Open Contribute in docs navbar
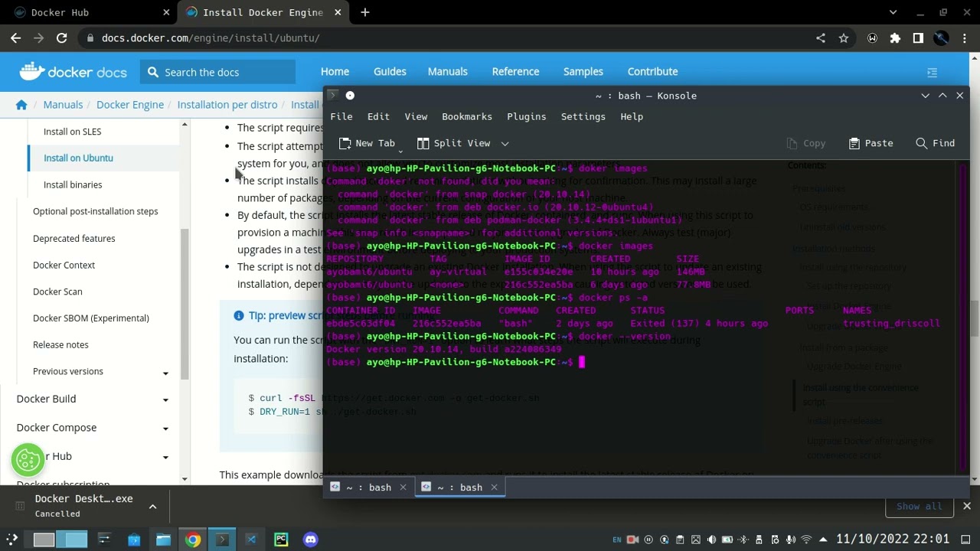The width and height of the screenshot is (980, 551). click(652, 71)
